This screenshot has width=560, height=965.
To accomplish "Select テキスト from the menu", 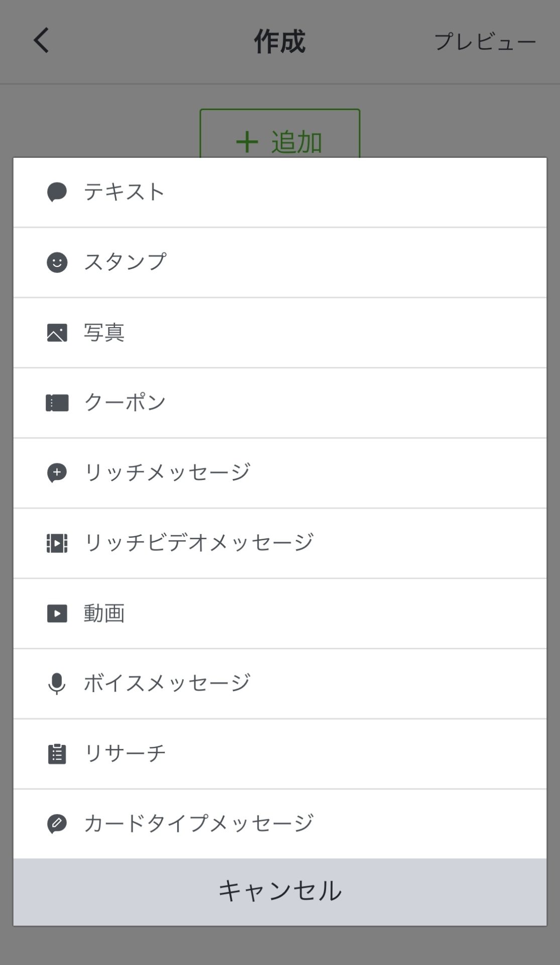I will click(125, 192).
